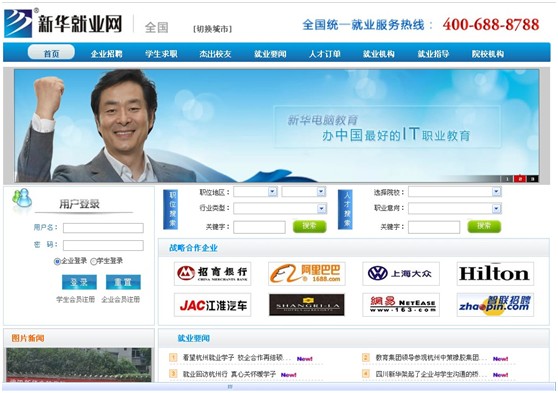558x393 pixels.
Task: Go to the 就业指导 menu item
Action: 433,54
